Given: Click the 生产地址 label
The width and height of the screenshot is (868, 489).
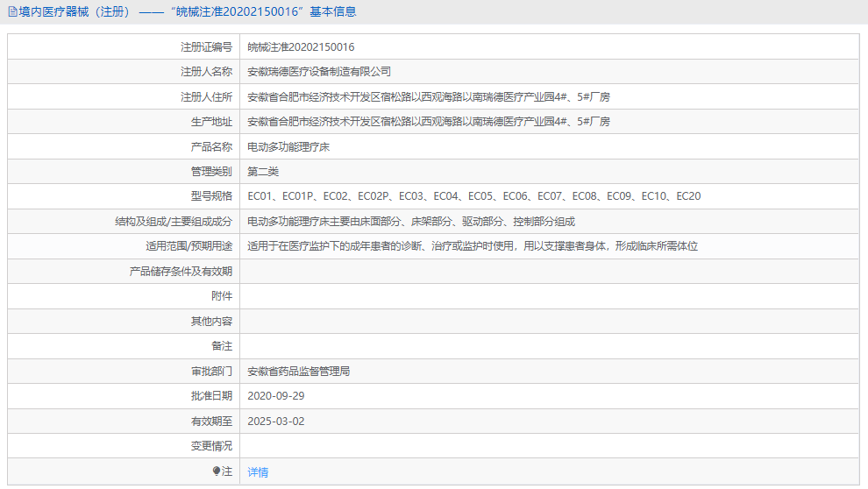Looking at the screenshot, I should click(211, 122).
